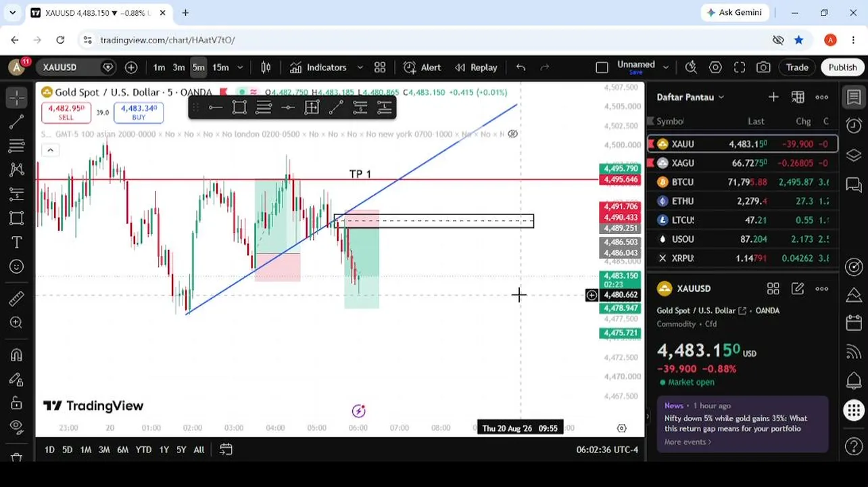Open the indicator templates grid
This screenshot has width=868, height=487.
tap(380, 68)
